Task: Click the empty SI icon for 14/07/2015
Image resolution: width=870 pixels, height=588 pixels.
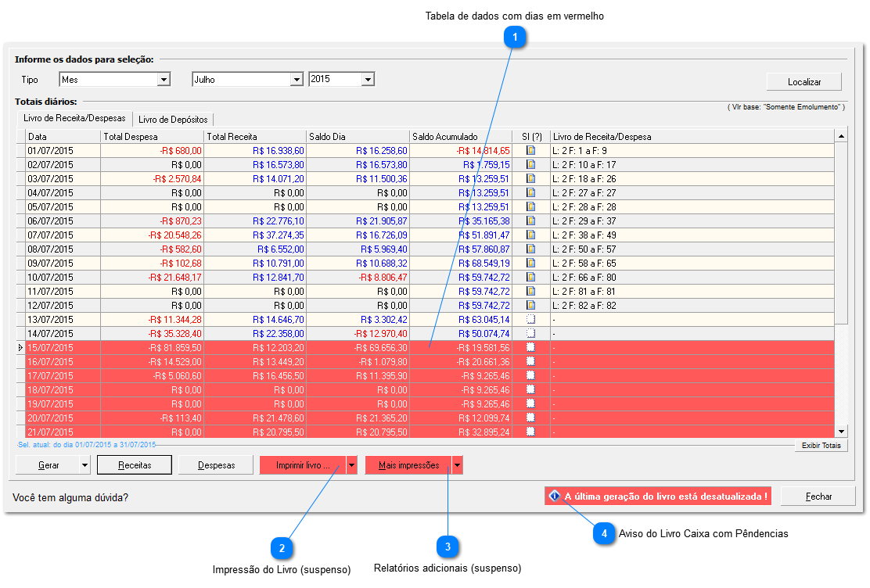Action: click(x=531, y=333)
